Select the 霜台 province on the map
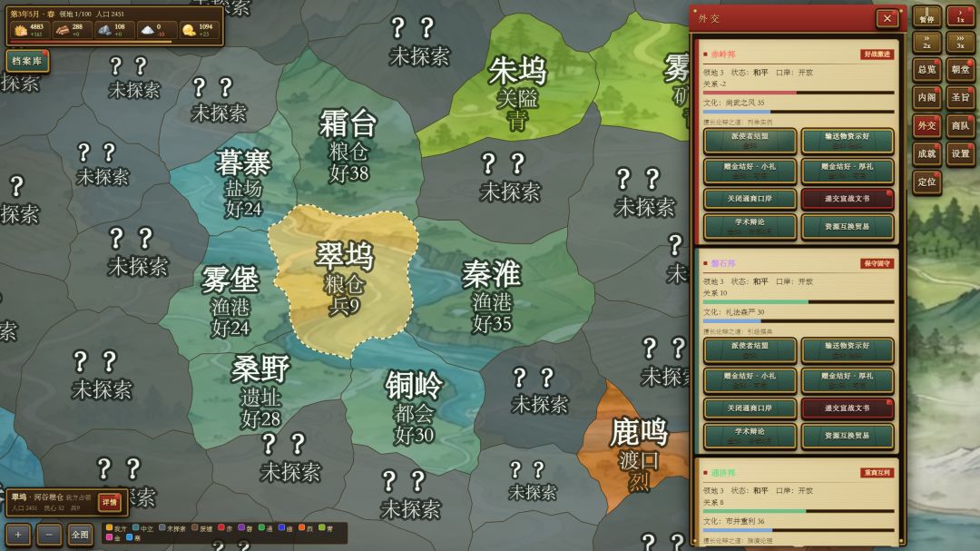 pyautogui.click(x=348, y=145)
